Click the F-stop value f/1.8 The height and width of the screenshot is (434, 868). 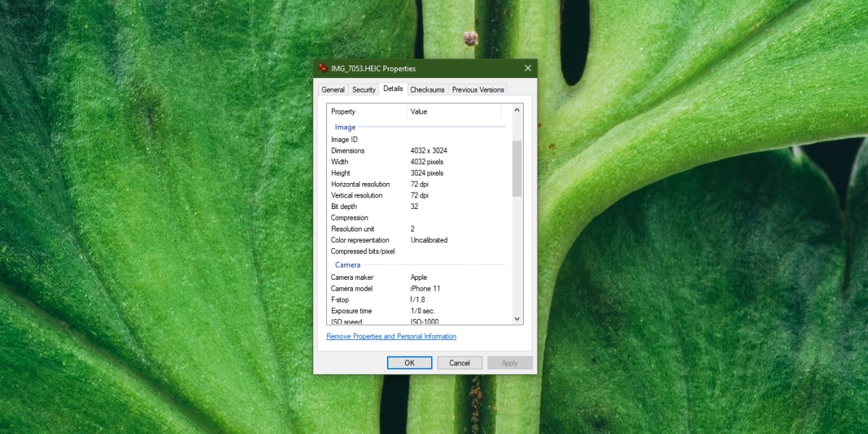[x=417, y=299]
